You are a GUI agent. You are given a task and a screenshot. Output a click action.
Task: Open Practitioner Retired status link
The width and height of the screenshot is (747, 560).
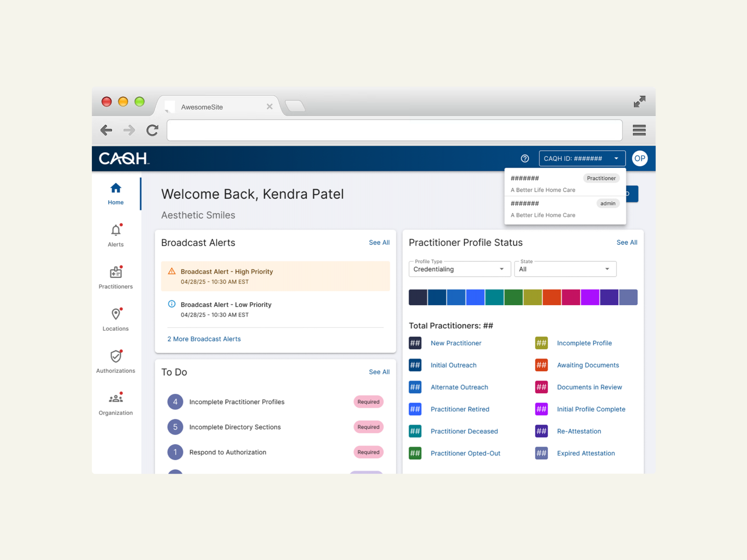[460, 409]
